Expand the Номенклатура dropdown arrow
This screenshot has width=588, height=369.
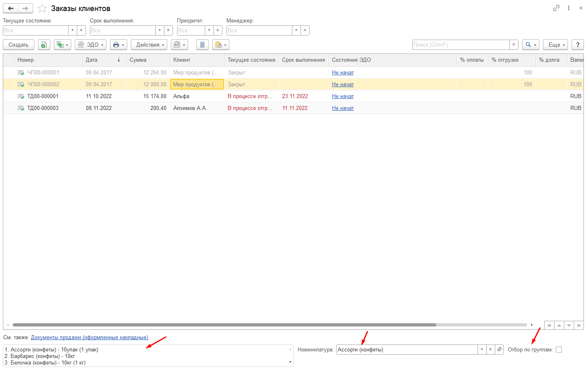pyautogui.click(x=482, y=349)
